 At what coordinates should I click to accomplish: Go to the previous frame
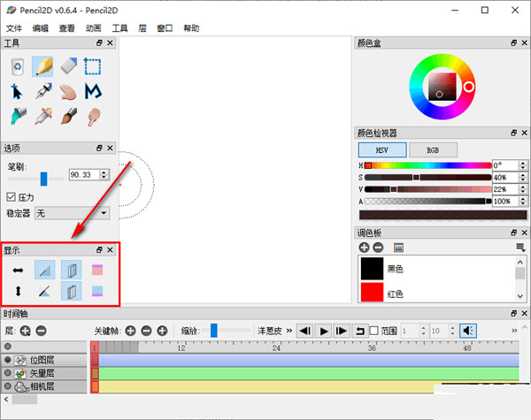pos(305,331)
